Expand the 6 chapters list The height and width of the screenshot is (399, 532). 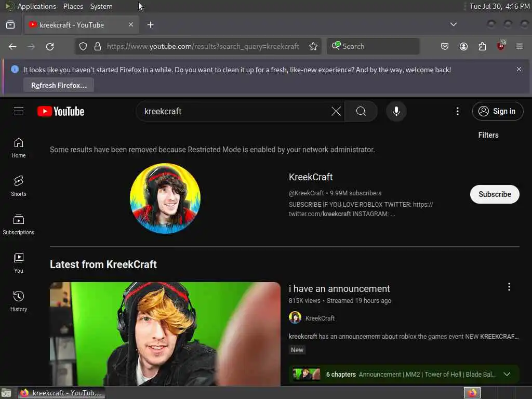(507, 374)
